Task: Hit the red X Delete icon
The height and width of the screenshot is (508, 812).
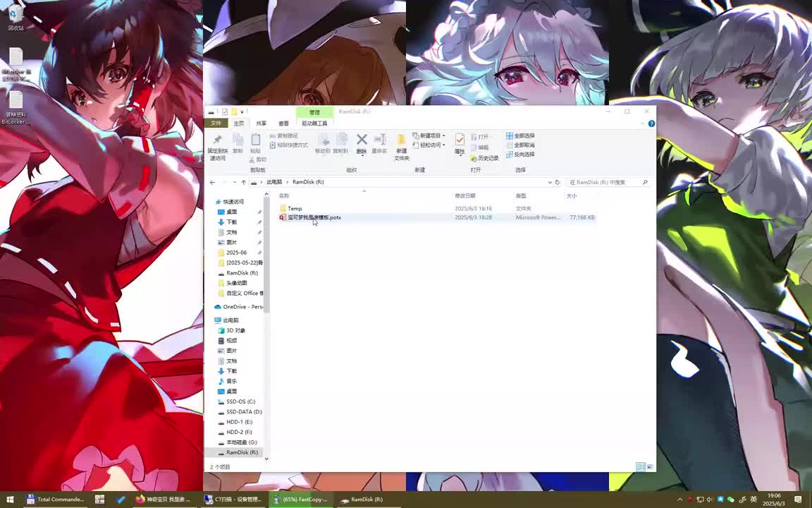Action: click(362, 144)
